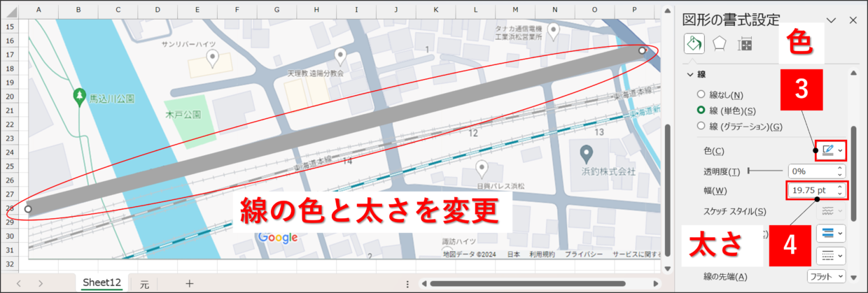Open the スケッチ スタイル dropdown
Screen dimensions: 868x293
click(831, 210)
